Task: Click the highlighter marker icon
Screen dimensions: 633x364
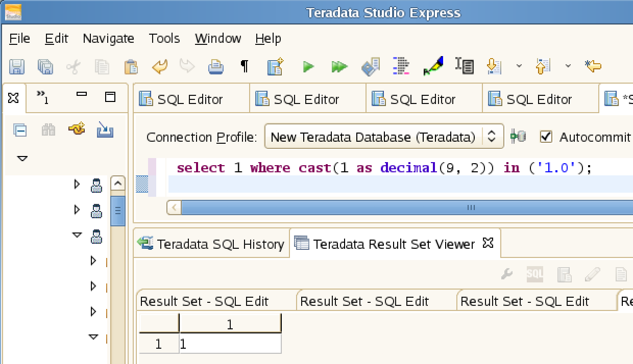Action: click(x=433, y=66)
